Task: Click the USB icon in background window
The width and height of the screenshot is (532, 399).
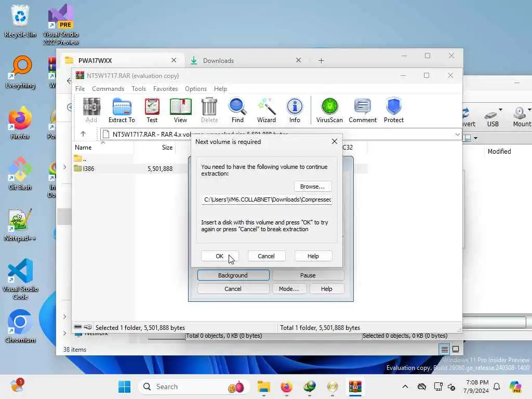Action: [x=493, y=117]
